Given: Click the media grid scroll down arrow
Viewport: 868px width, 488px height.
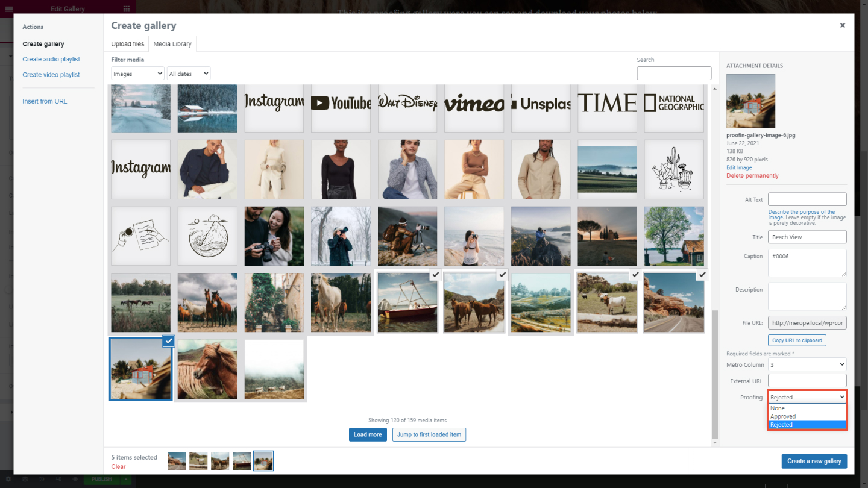Looking at the screenshot, I should tap(715, 443).
